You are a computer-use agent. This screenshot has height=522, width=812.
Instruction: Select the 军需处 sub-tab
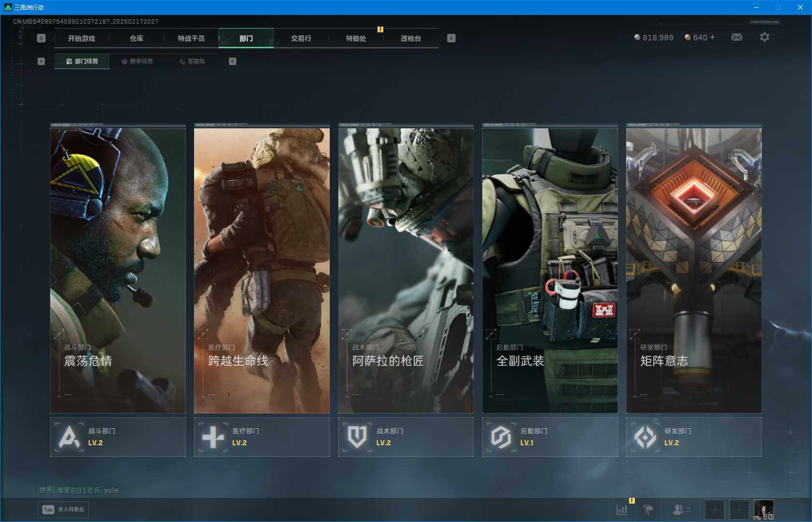[192, 61]
